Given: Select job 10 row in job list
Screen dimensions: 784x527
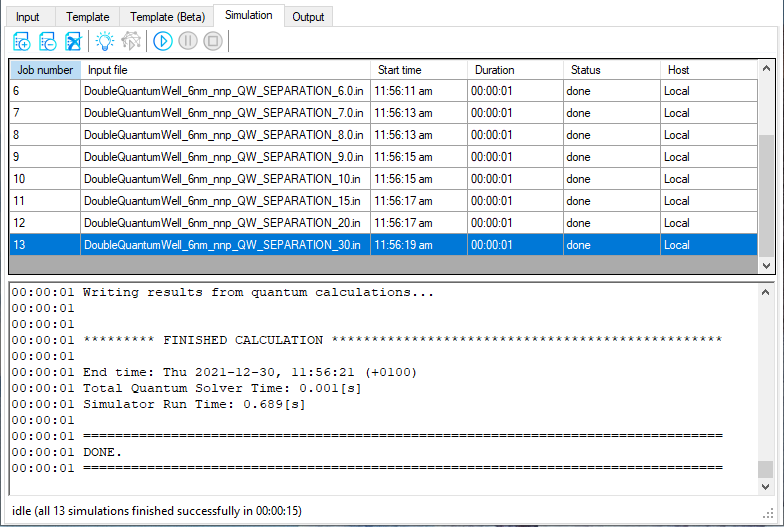Looking at the screenshot, I should (223, 179).
